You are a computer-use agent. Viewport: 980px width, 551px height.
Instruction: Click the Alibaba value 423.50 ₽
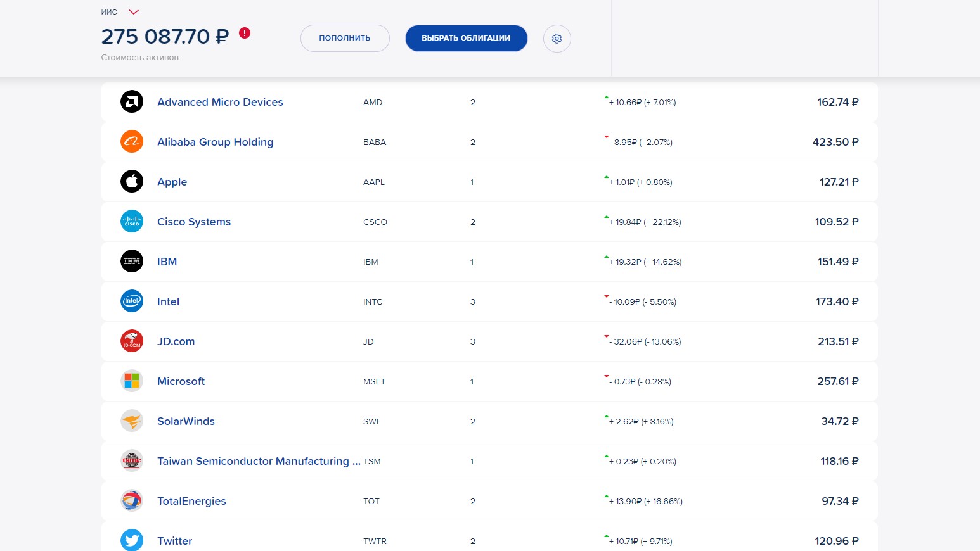pos(835,142)
